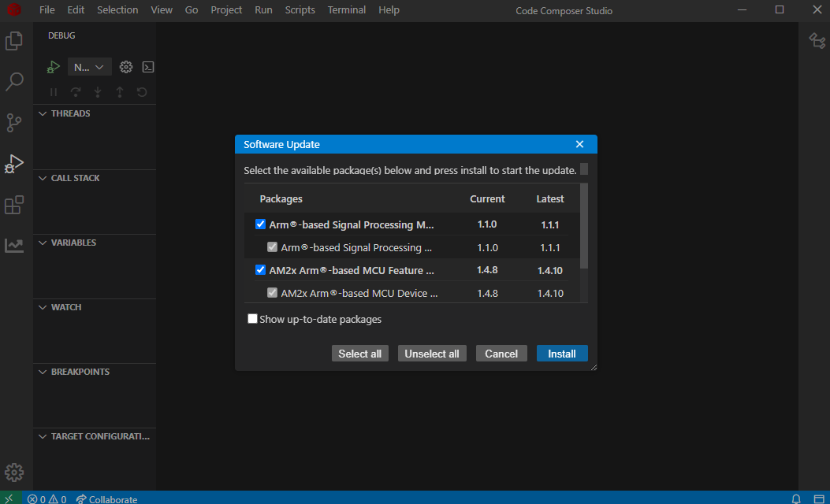
Task: Open the File menu
Action: tap(47, 9)
